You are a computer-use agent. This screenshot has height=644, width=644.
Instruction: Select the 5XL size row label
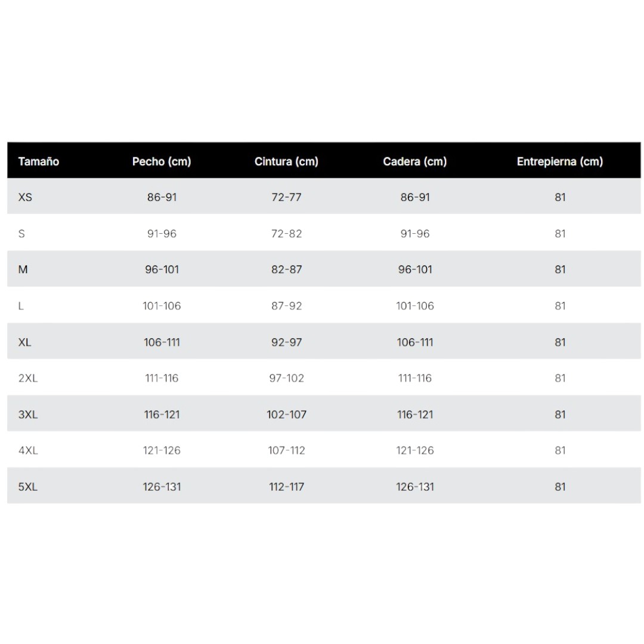tap(28, 487)
